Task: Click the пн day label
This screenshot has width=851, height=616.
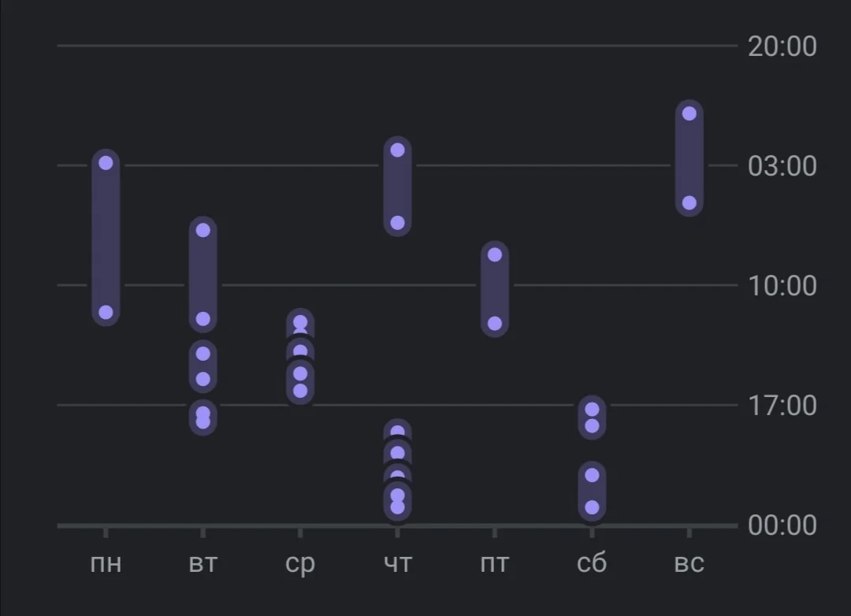Action: click(x=106, y=564)
